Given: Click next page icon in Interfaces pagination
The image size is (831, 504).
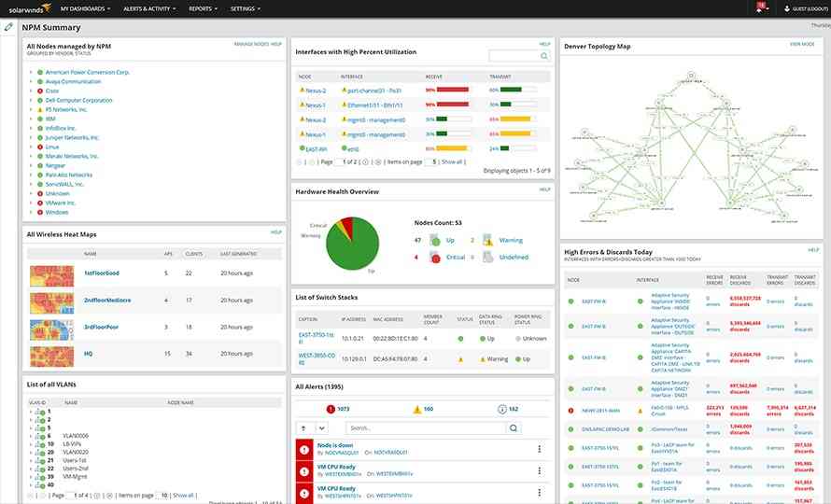Looking at the screenshot, I should (x=365, y=162).
